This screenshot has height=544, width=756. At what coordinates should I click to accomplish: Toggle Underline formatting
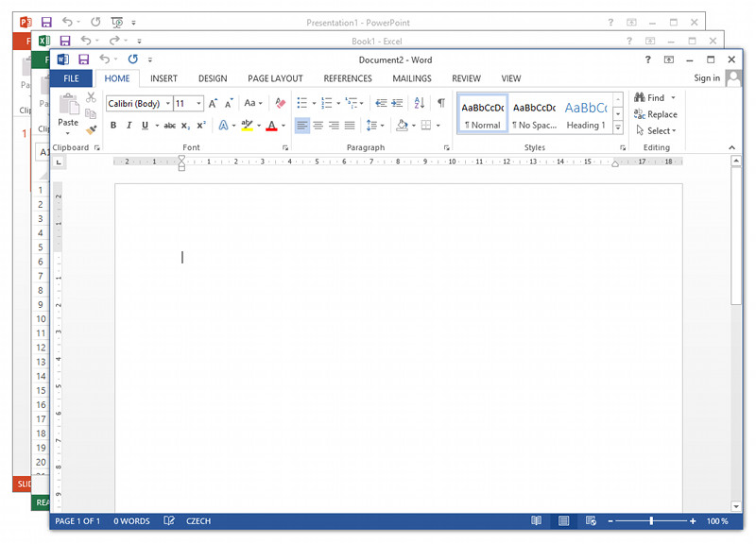point(145,126)
